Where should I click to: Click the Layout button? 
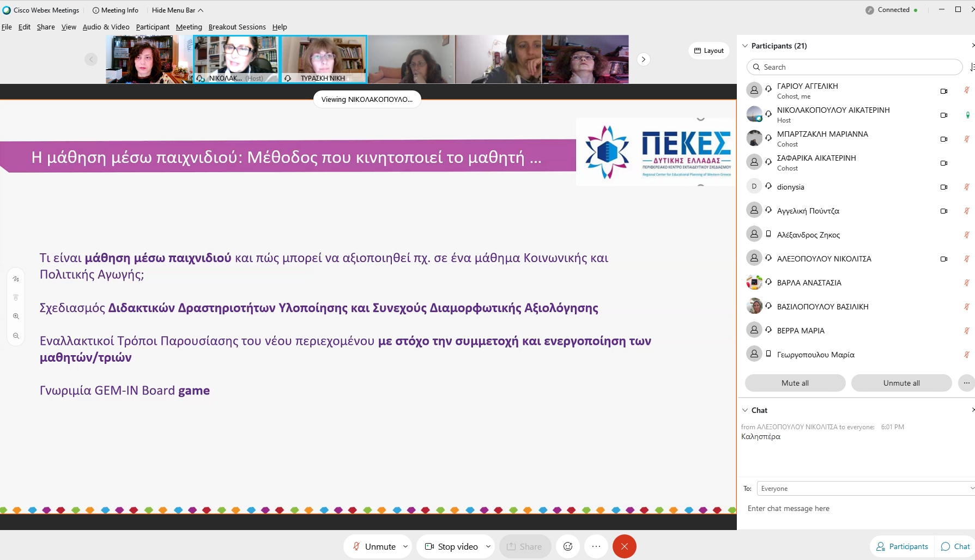point(708,51)
